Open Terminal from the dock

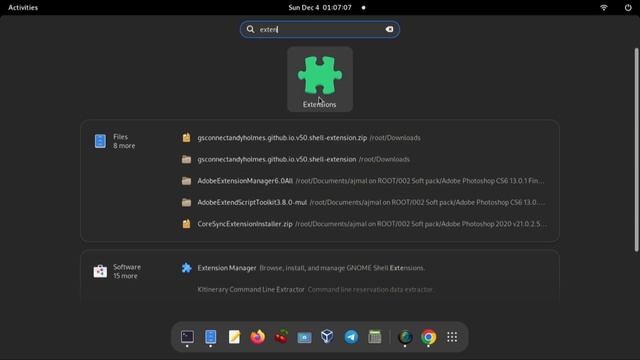[x=187, y=337]
